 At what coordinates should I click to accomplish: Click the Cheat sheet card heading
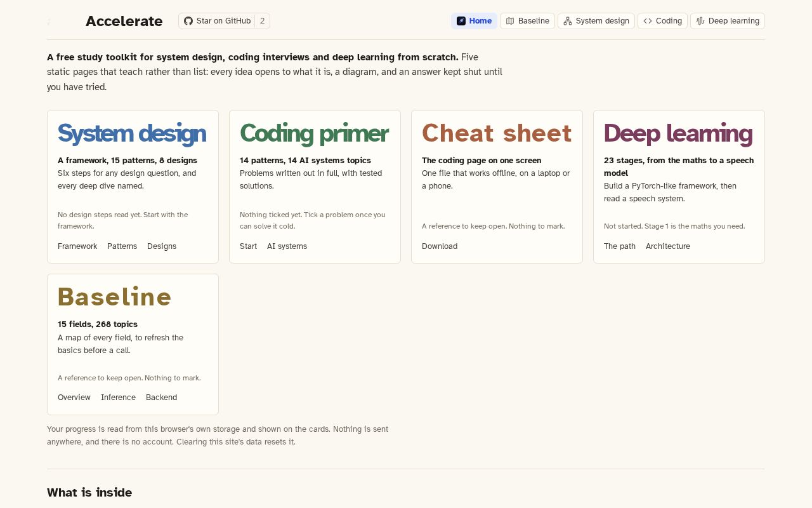click(497, 133)
